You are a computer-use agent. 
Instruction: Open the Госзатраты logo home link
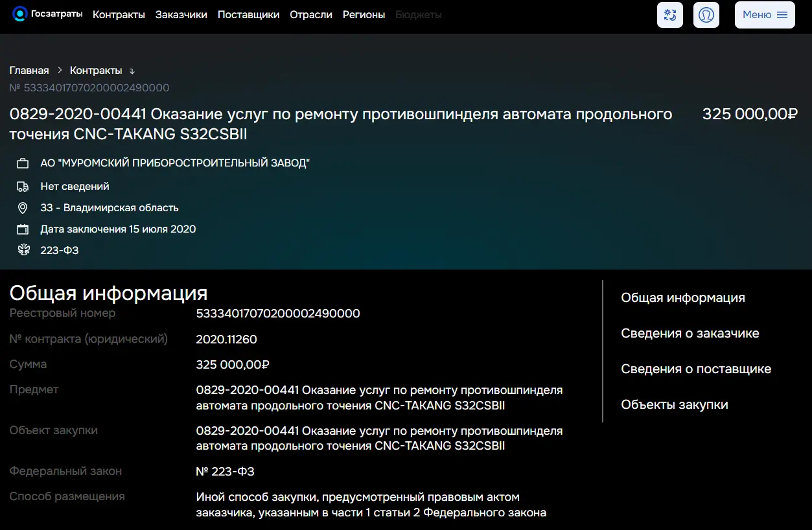(48, 14)
